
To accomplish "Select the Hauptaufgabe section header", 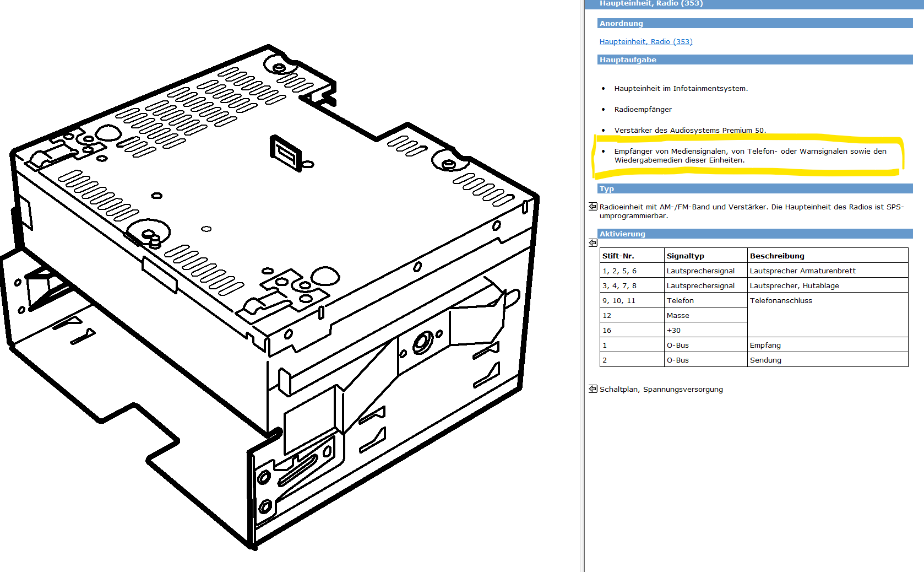I will point(755,60).
